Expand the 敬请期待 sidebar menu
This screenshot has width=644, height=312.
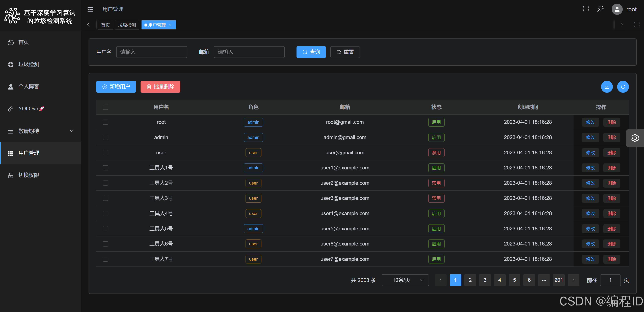tap(29, 131)
